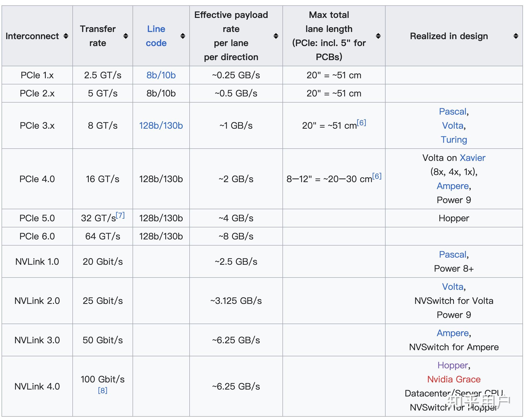The width and height of the screenshot is (525, 420).
Task: Sort by Effective payload rate per lane
Action: [x=276, y=36]
